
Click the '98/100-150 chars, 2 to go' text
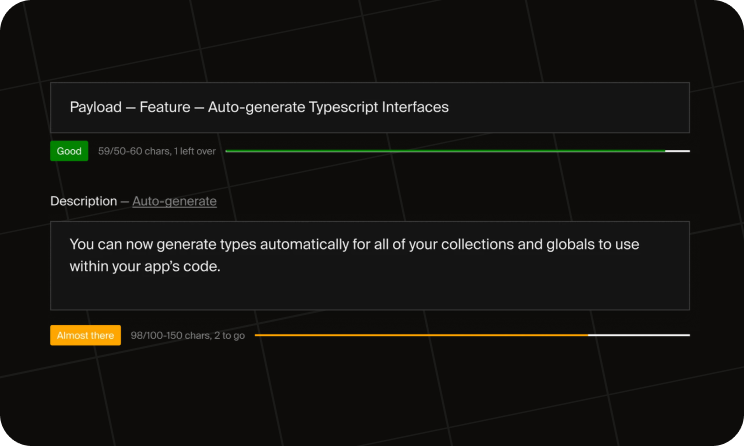point(188,335)
